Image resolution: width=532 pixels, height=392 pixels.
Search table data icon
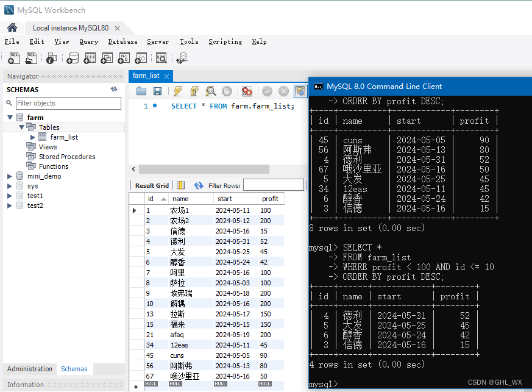(x=161, y=58)
